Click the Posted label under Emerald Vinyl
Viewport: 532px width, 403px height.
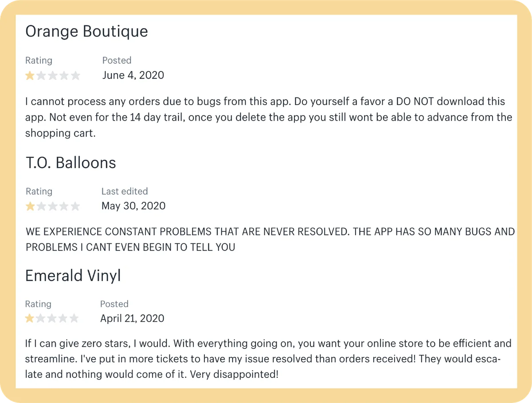pos(114,304)
